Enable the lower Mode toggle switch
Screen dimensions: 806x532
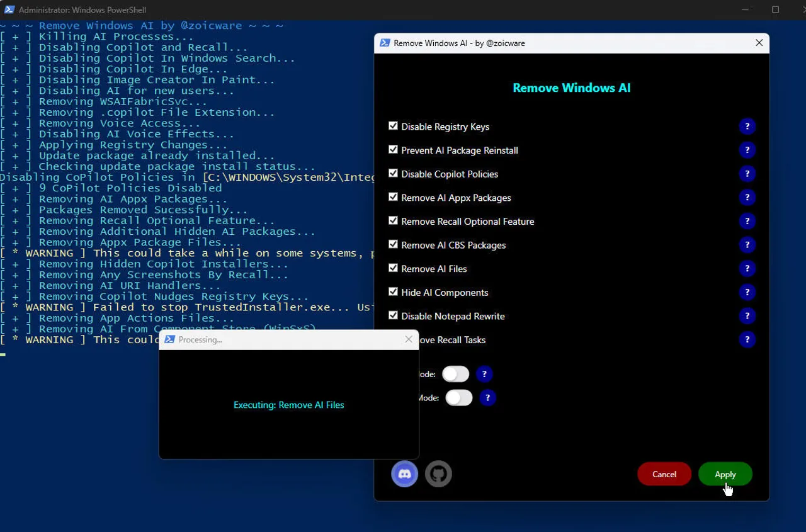click(459, 397)
